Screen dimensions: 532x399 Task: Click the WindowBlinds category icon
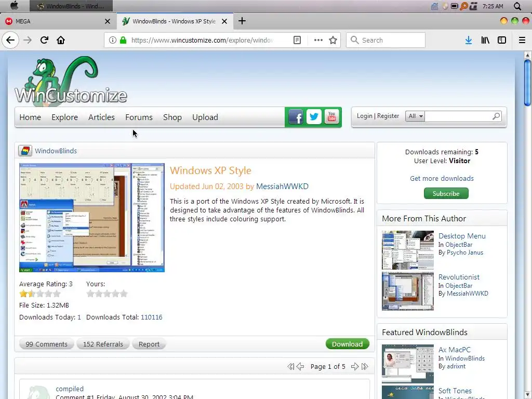point(25,151)
